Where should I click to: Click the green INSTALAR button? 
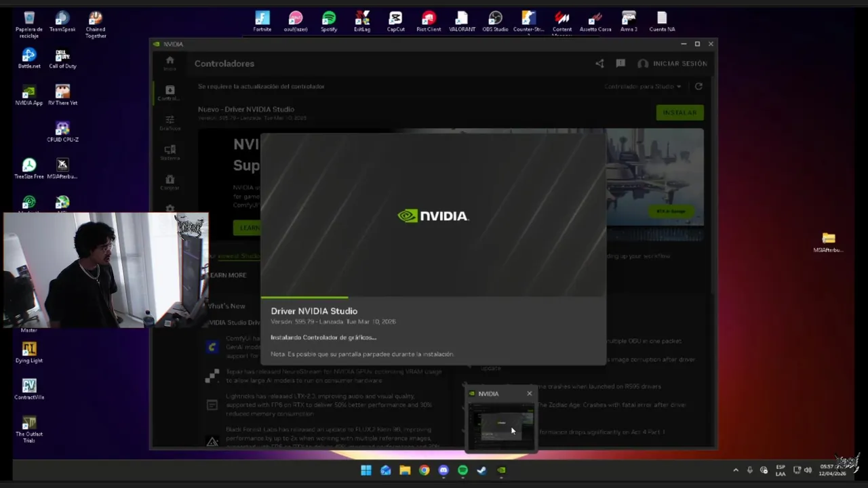point(679,113)
